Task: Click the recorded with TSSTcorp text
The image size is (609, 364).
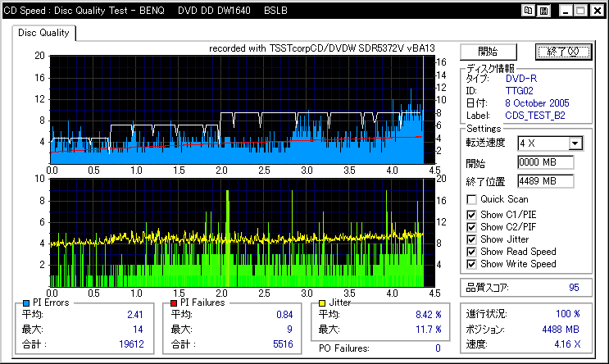Action: click(x=321, y=48)
